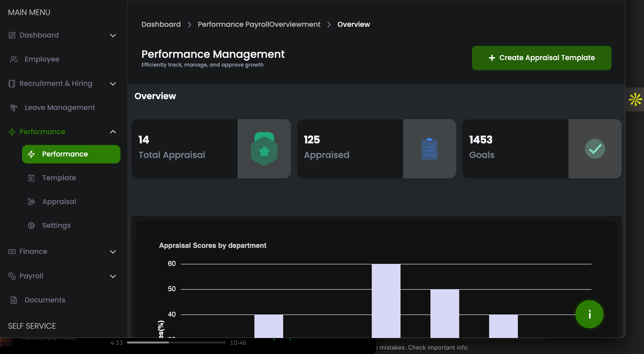Click the yellow asterisk widget icon
The width and height of the screenshot is (644, 354).
pyautogui.click(x=635, y=99)
